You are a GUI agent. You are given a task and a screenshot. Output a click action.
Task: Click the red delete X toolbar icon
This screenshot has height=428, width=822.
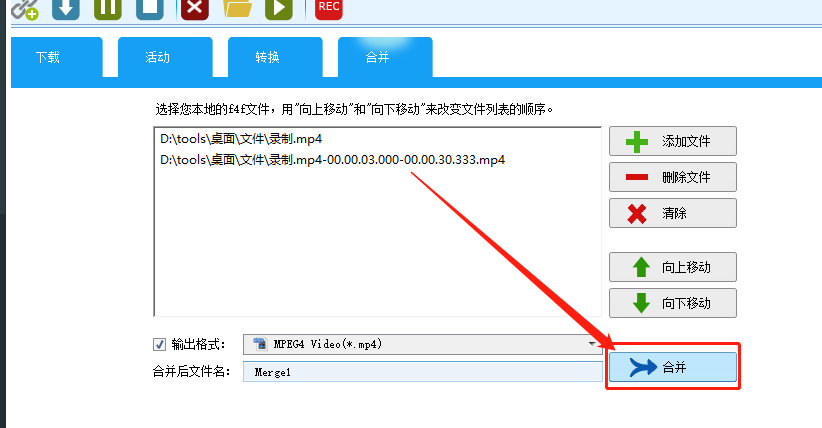tap(194, 9)
